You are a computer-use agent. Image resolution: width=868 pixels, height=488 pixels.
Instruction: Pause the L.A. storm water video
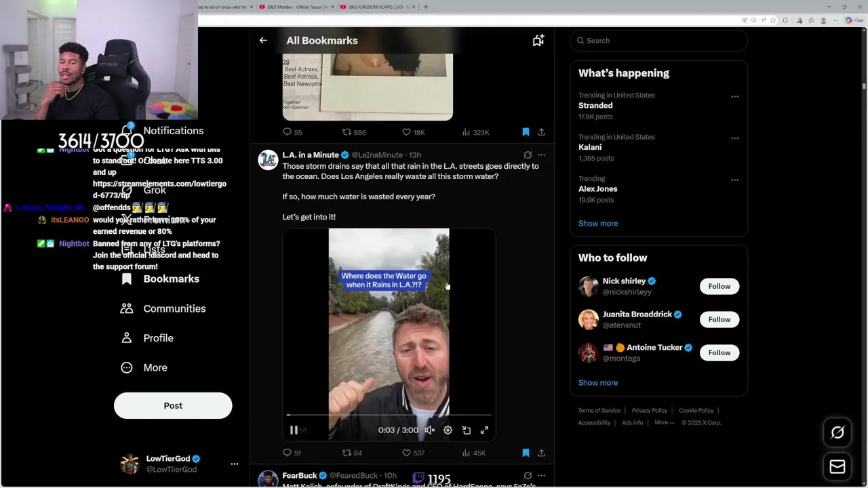294,430
